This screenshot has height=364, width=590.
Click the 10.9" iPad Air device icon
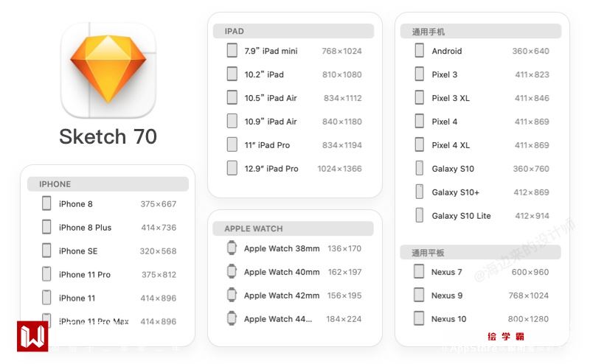pos(232,121)
